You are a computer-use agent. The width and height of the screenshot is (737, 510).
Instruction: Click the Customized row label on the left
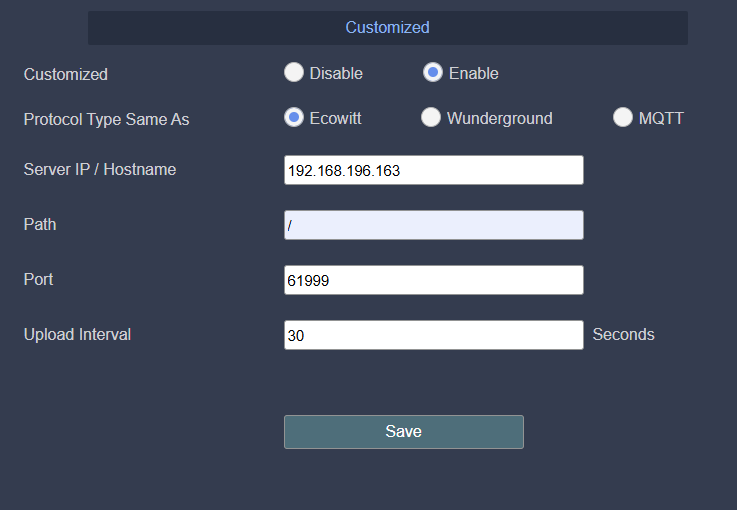pos(66,74)
